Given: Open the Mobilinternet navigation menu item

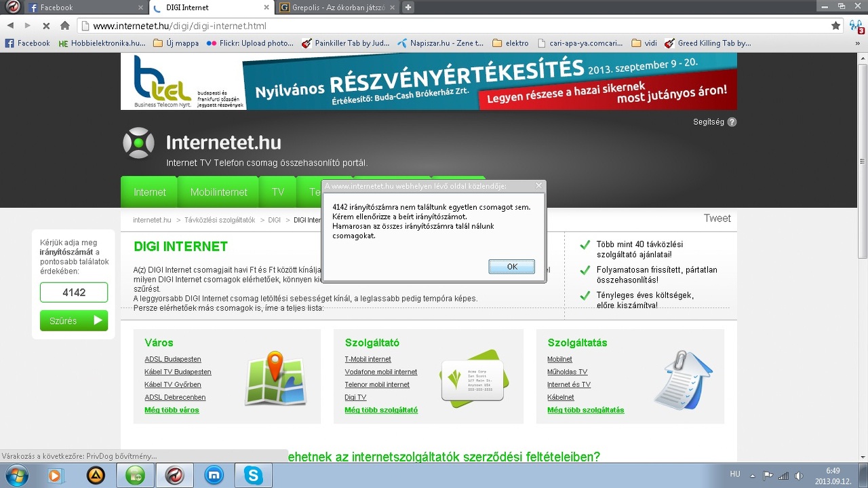Looking at the screenshot, I should point(219,192).
